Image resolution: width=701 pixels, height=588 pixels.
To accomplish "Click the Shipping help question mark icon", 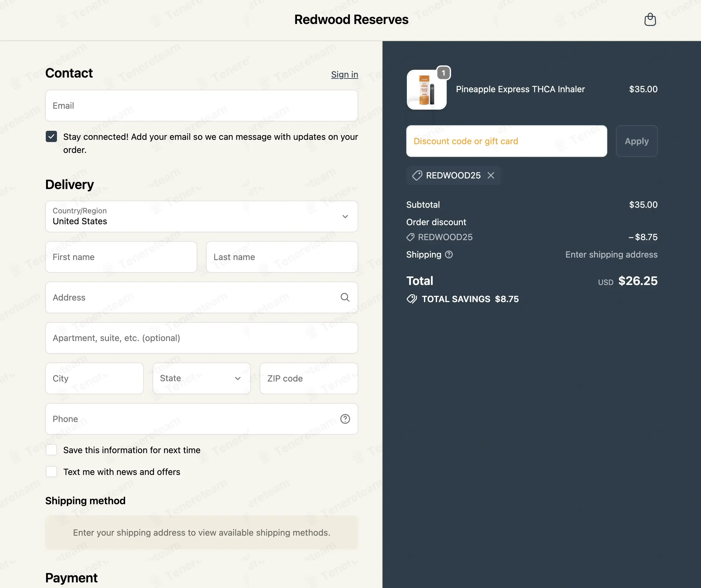I will pyautogui.click(x=449, y=254).
